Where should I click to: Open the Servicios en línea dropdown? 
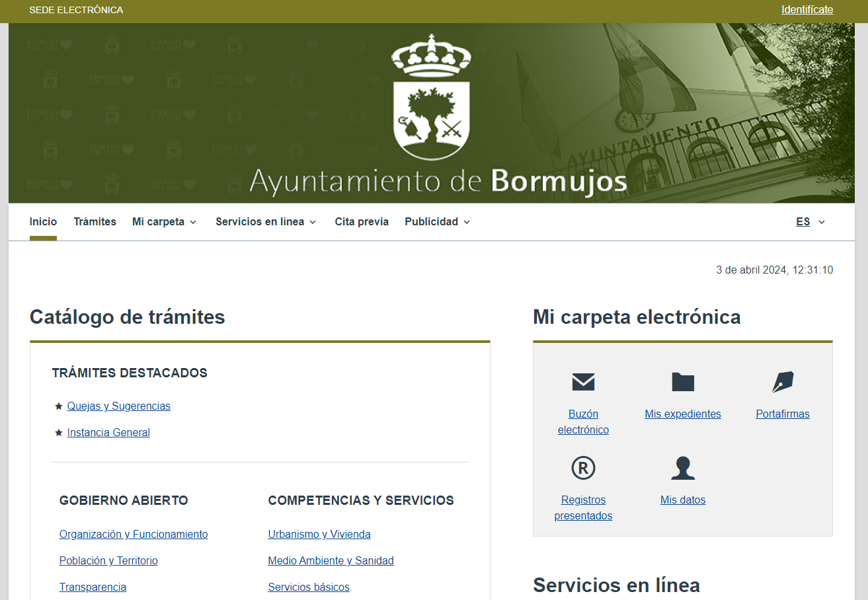pyautogui.click(x=265, y=221)
